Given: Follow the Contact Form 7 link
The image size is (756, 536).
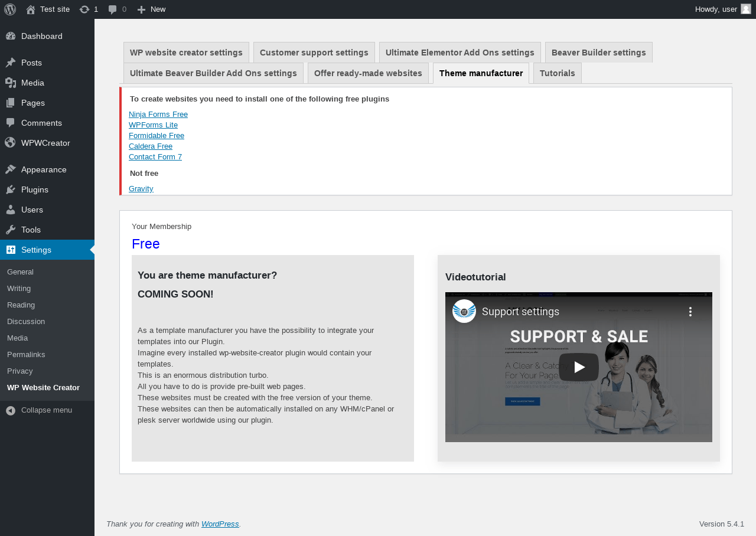Looking at the screenshot, I should pos(155,157).
